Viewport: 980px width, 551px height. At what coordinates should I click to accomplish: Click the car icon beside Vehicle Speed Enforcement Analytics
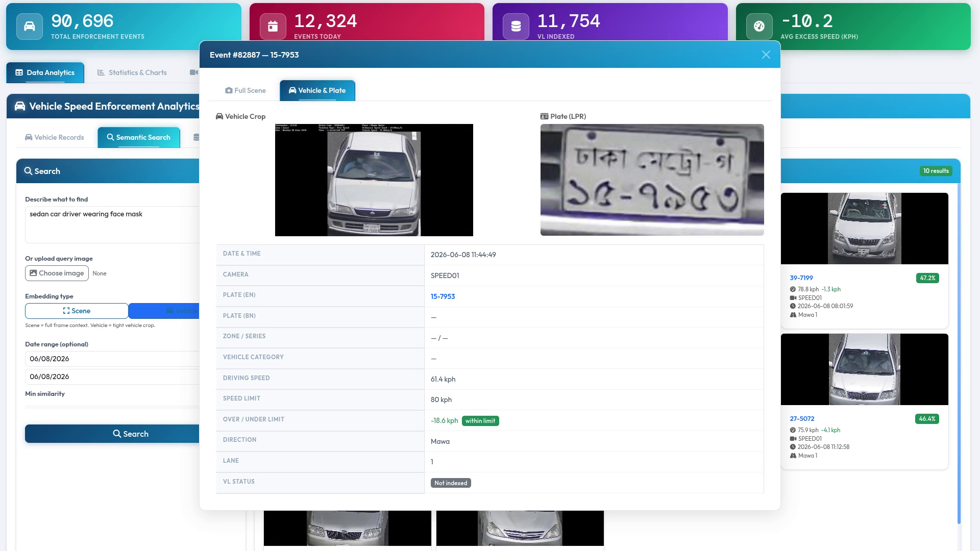pos(20,106)
